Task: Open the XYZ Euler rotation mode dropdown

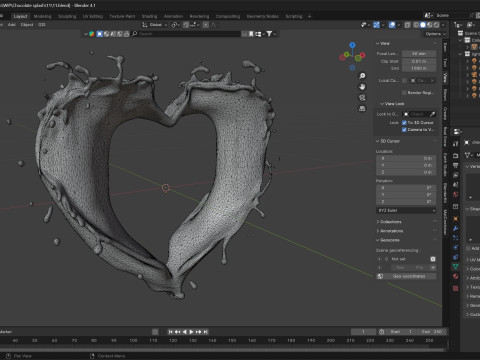Action: coord(406,210)
